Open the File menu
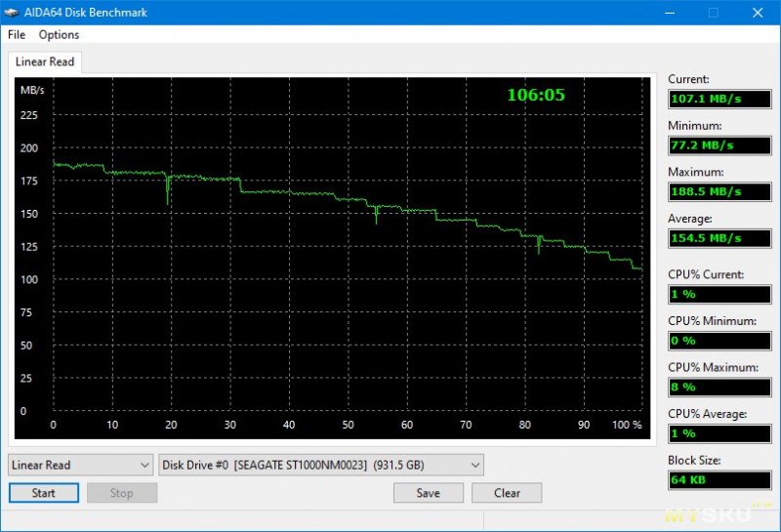 [17, 35]
